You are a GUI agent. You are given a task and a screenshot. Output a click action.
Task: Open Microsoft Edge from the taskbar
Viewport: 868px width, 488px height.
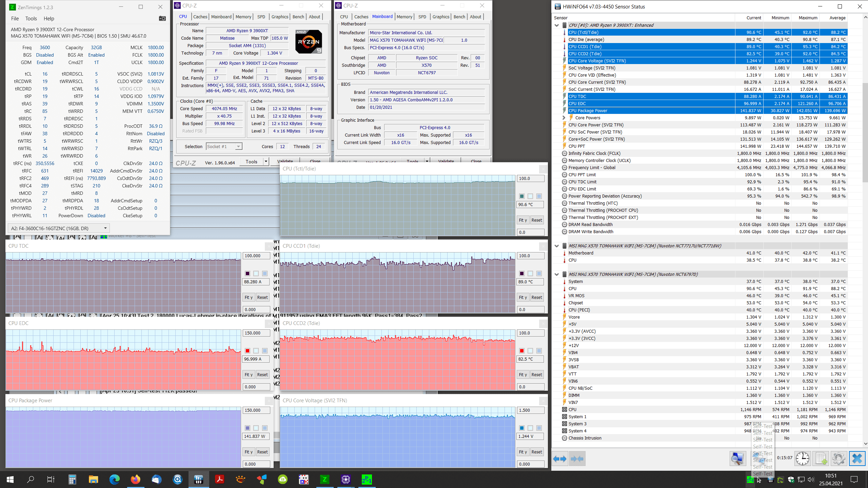pyautogui.click(x=114, y=479)
